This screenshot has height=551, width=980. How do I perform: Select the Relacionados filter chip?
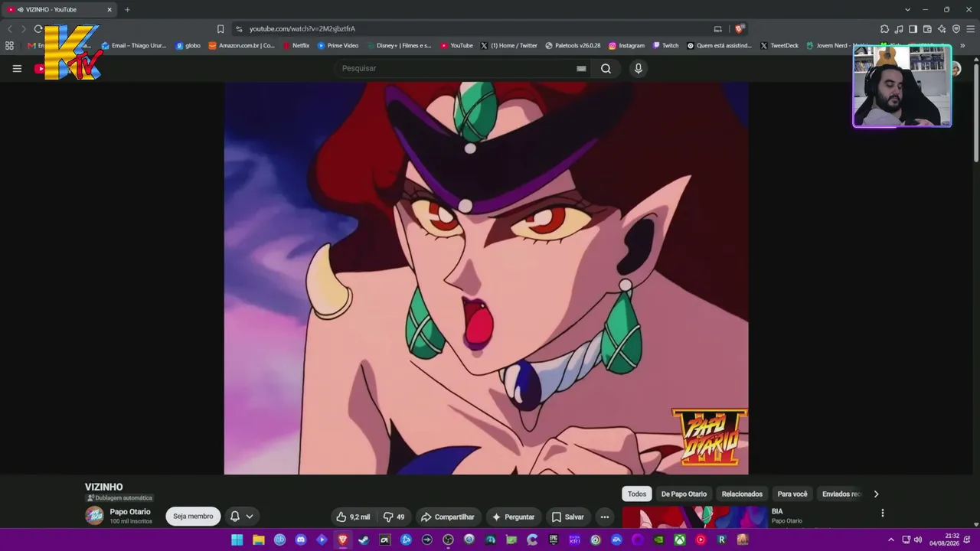click(x=742, y=494)
